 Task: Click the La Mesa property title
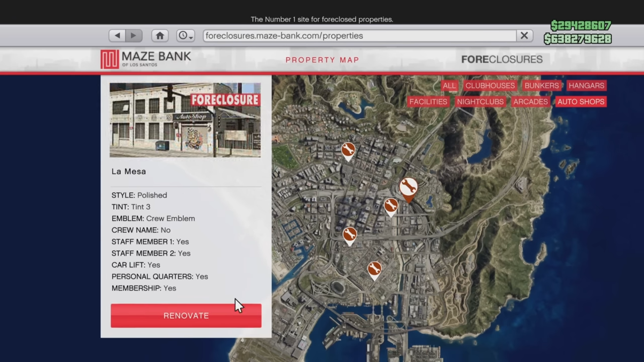pyautogui.click(x=129, y=171)
